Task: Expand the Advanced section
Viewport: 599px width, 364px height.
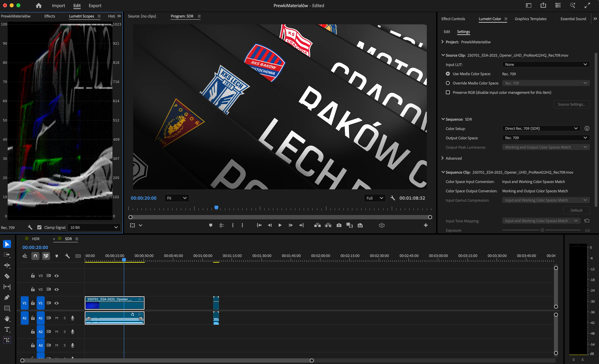Action: click(x=443, y=158)
